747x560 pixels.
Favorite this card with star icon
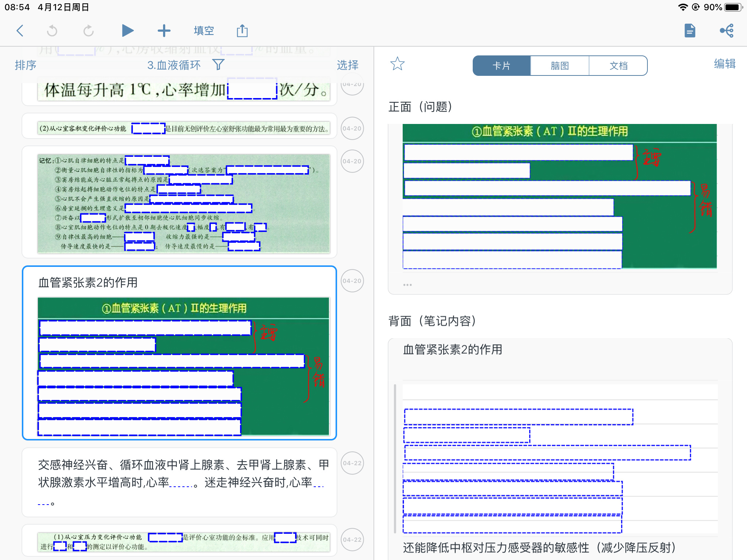(x=398, y=64)
